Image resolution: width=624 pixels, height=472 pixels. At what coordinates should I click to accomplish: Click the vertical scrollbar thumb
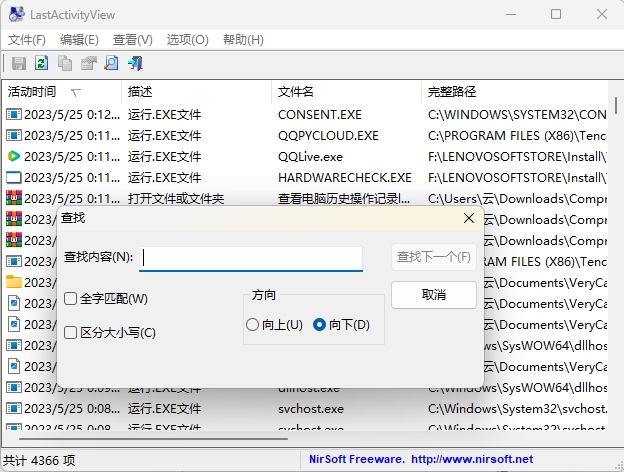pos(616,105)
